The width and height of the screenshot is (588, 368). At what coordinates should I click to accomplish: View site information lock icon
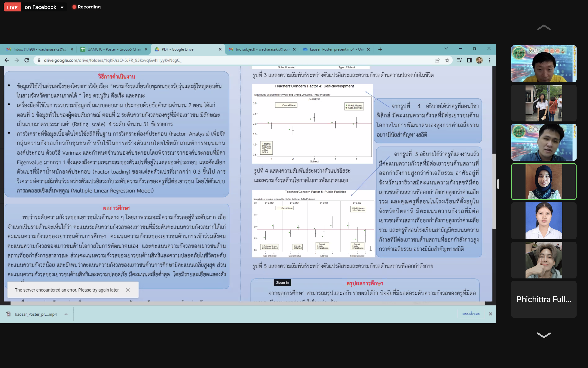pos(39,60)
